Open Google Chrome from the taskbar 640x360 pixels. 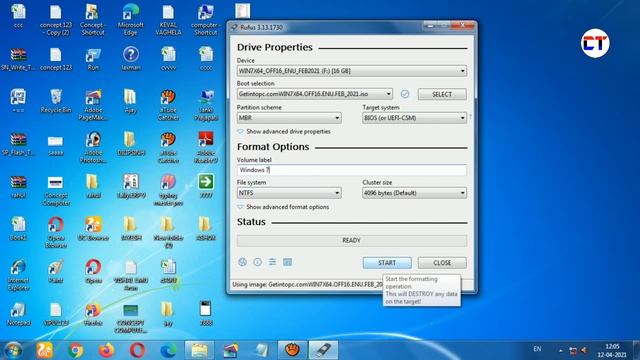[76, 350]
